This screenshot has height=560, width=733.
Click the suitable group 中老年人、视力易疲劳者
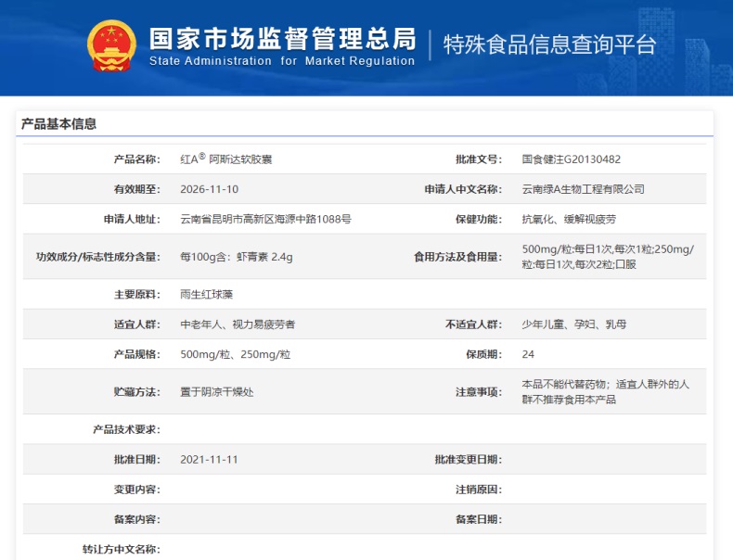238,325
